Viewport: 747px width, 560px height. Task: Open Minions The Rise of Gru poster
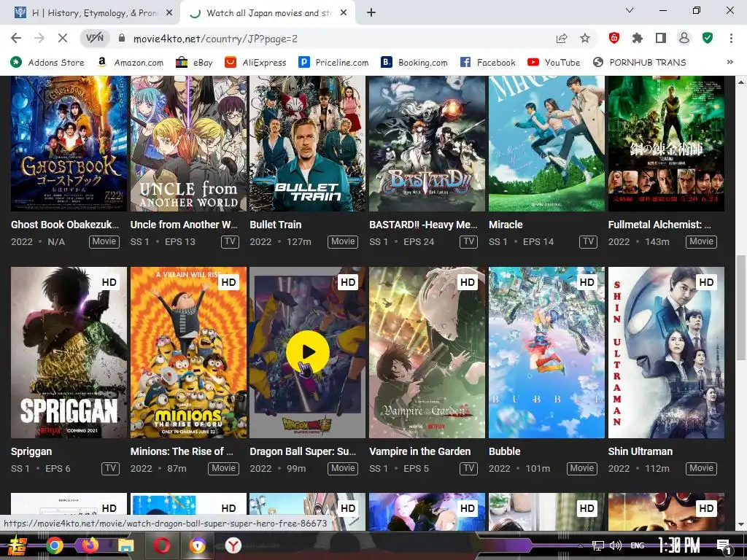[x=188, y=352]
